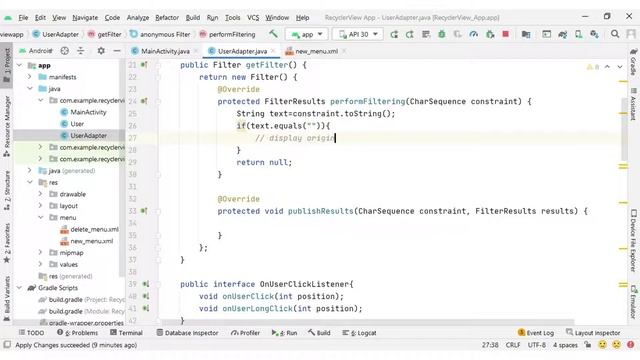Open the Profiler tool window
Image resolution: width=640 pixels, height=360 pixels.
pyautogui.click(x=245, y=333)
